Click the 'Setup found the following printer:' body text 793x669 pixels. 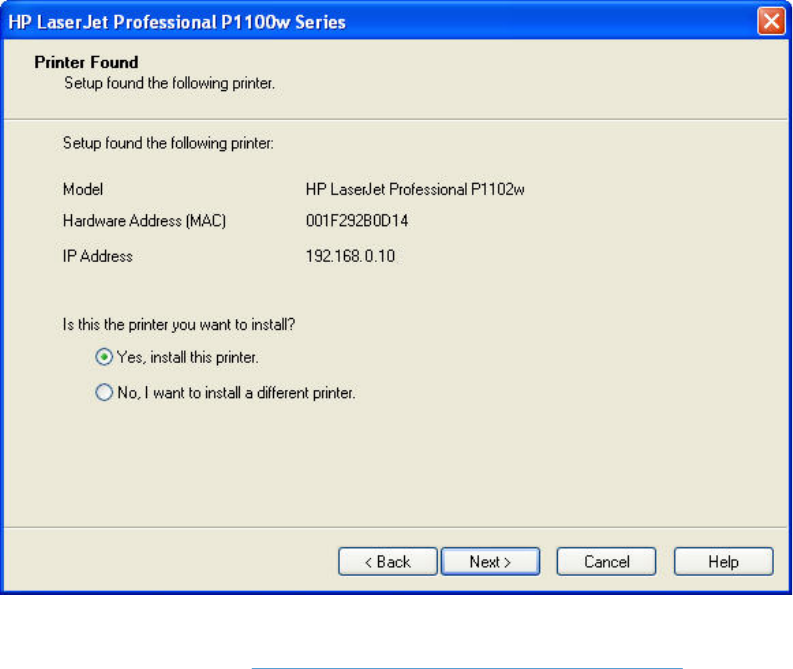point(168,144)
